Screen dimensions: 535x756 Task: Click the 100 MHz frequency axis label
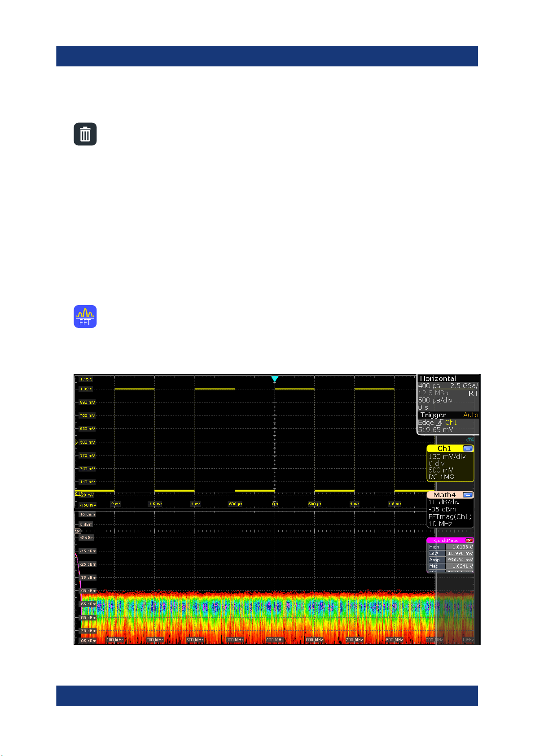pyautogui.click(x=115, y=639)
